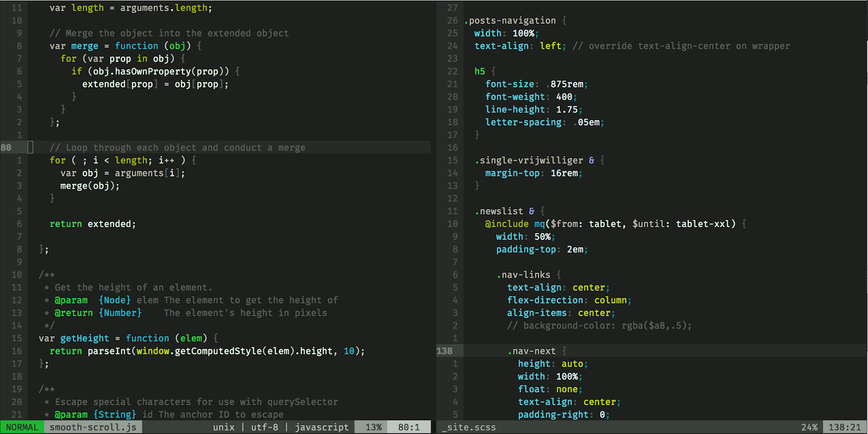The height and width of the screenshot is (434, 868).
Task: Click comment 'Loop through each object and conduct a merge'
Action: pyautogui.click(x=177, y=148)
